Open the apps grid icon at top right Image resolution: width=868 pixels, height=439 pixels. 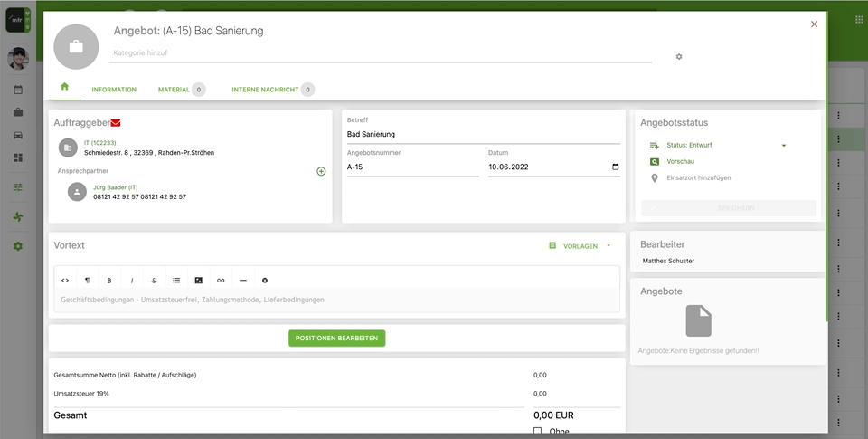(x=859, y=19)
